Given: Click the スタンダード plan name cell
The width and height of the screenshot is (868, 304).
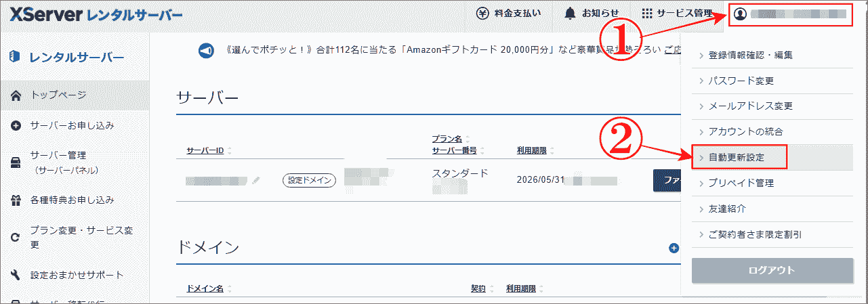Looking at the screenshot, I should click(x=460, y=173).
